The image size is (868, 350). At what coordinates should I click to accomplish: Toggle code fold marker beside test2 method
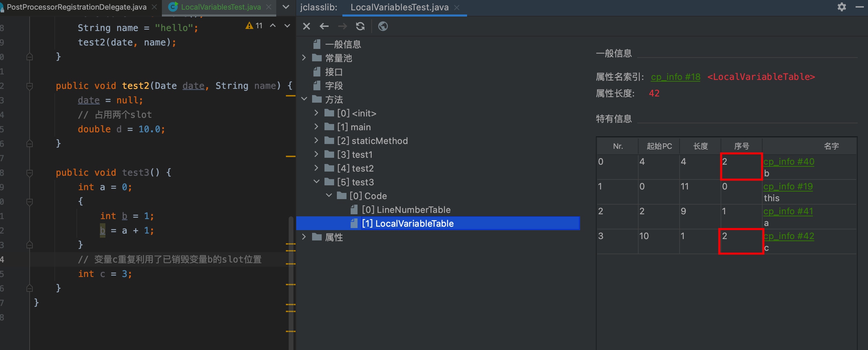coord(30,86)
